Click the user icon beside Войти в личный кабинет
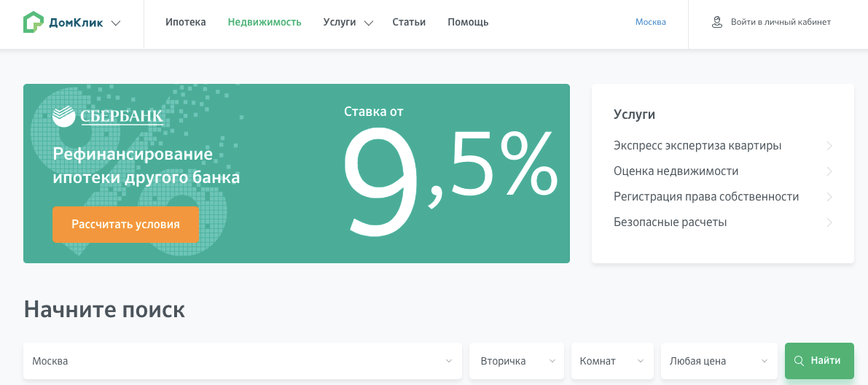 [x=717, y=22]
